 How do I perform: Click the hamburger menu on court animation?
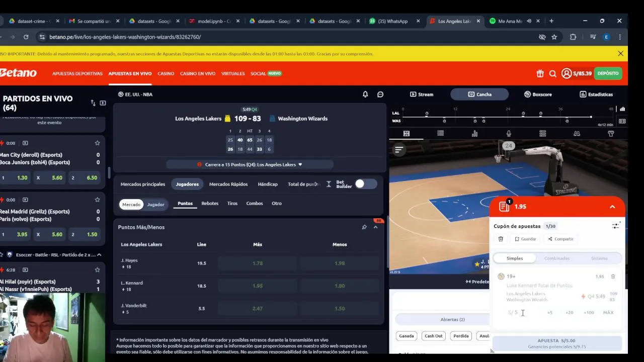point(399,149)
